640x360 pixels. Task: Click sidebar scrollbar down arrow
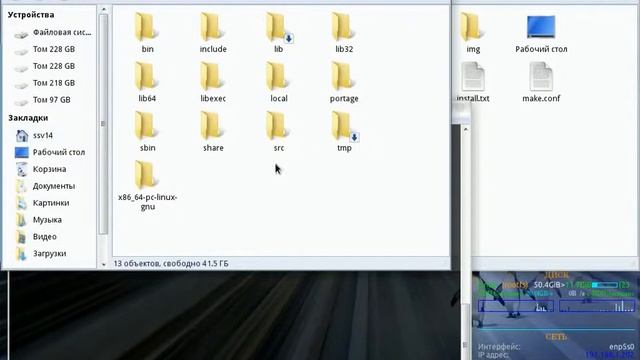point(103,264)
